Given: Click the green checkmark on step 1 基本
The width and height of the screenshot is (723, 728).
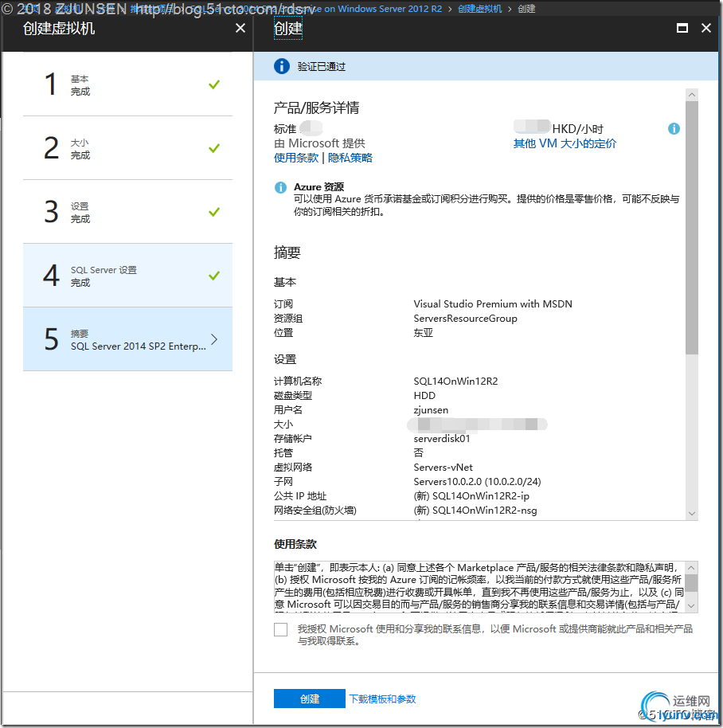Looking at the screenshot, I should click(214, 84).
